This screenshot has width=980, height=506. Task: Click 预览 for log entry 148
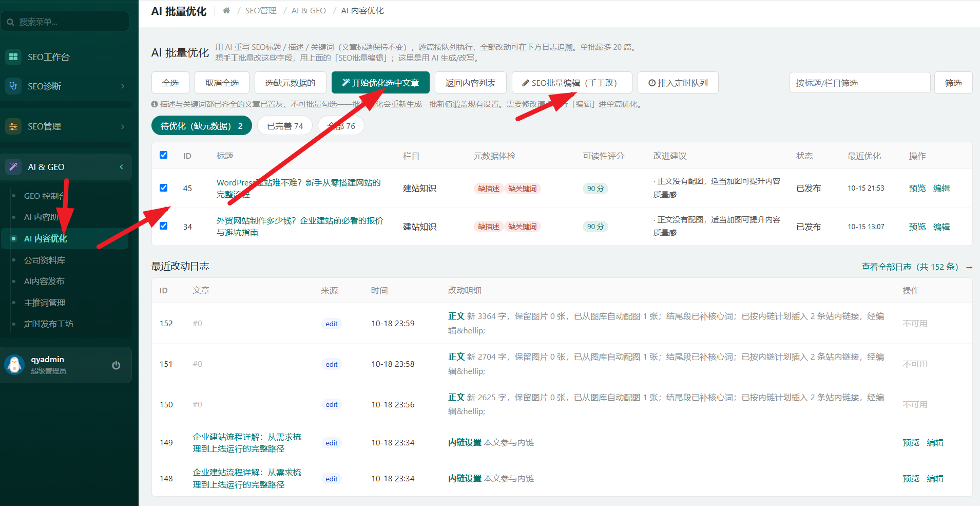[x=911, y=478]
